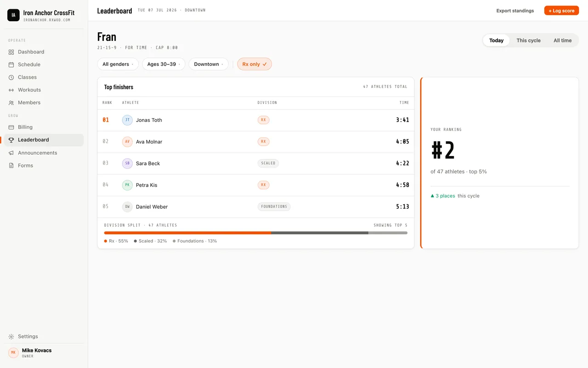Click Sara Beck's SCALED division badge

268,163
